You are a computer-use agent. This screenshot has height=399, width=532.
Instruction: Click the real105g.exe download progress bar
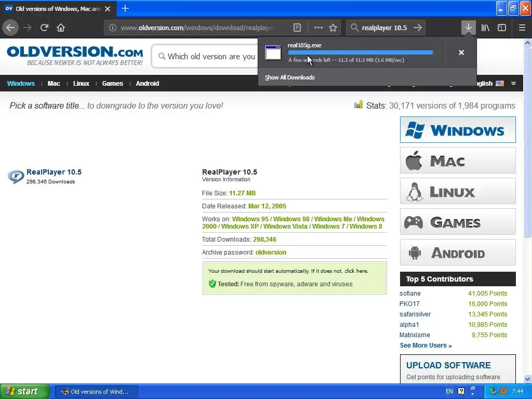coord(361,52)
